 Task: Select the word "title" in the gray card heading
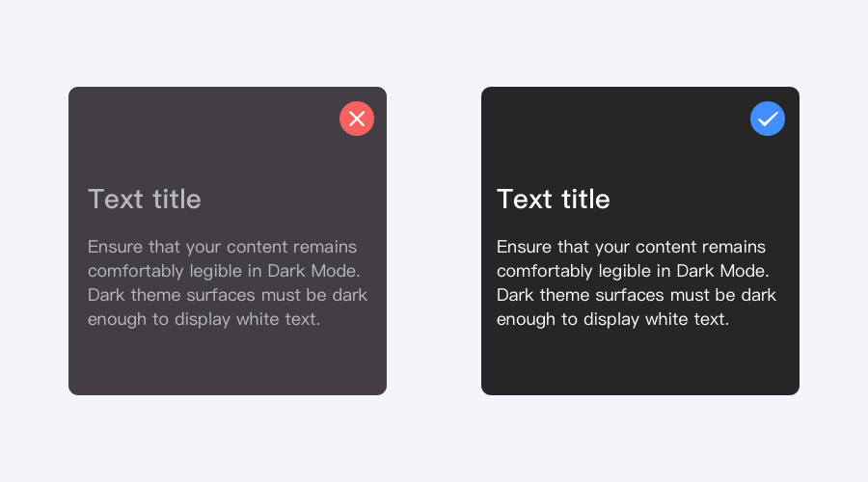[176, 200]
